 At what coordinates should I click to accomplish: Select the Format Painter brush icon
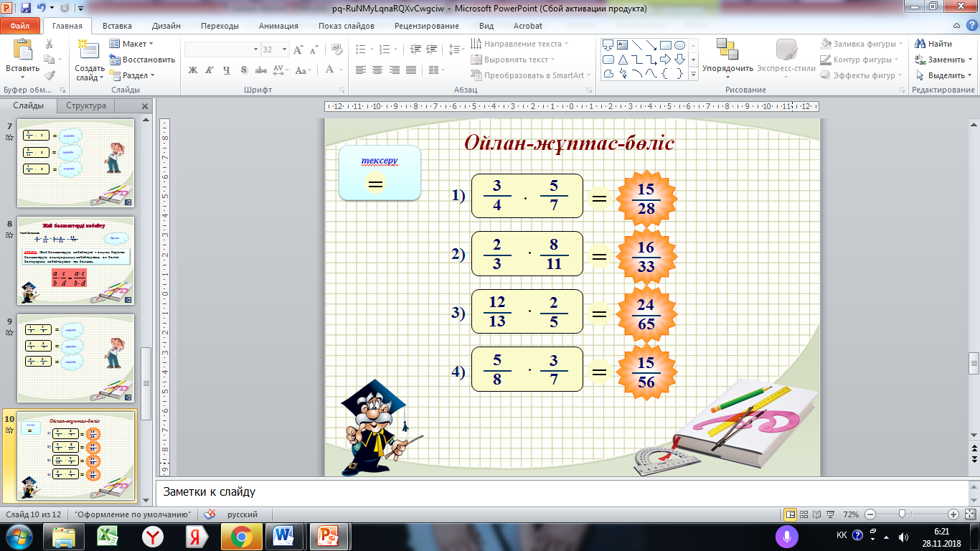point(49,75)
